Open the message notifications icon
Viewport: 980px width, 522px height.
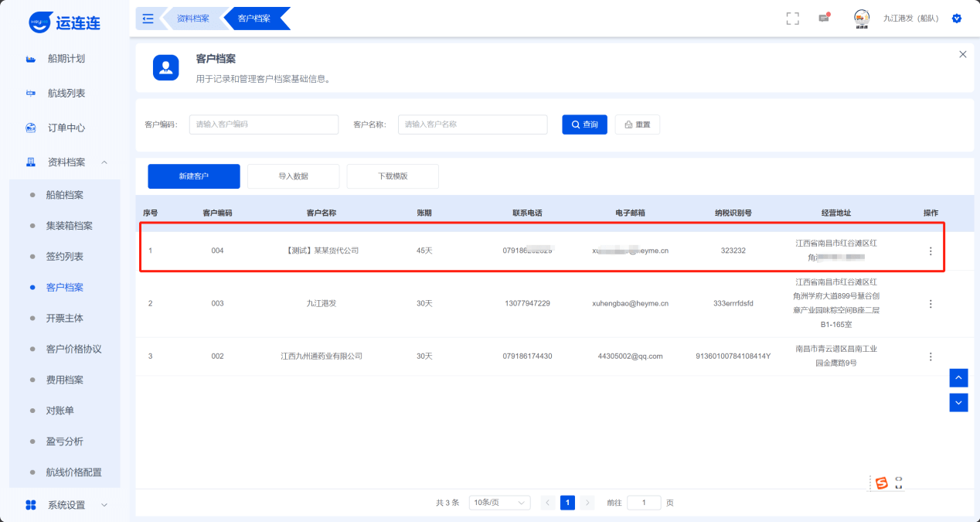pyautogui.click(x=824, y=19)
